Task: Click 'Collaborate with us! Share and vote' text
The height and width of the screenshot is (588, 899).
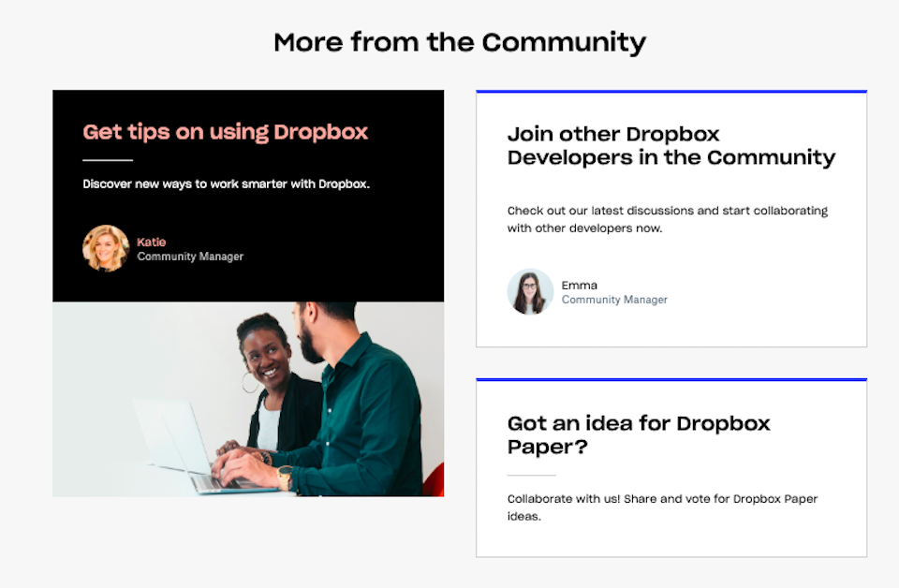Action: (662, 507)
